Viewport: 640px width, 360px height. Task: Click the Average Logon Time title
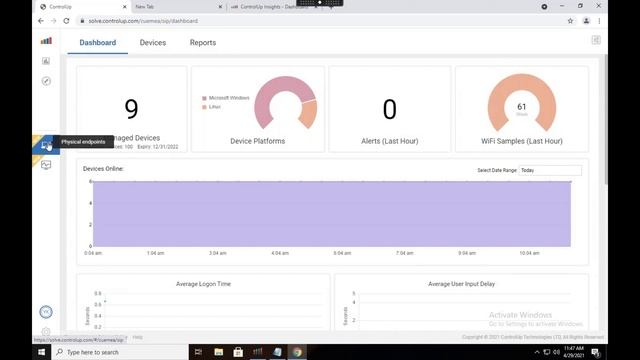(203, 284)
